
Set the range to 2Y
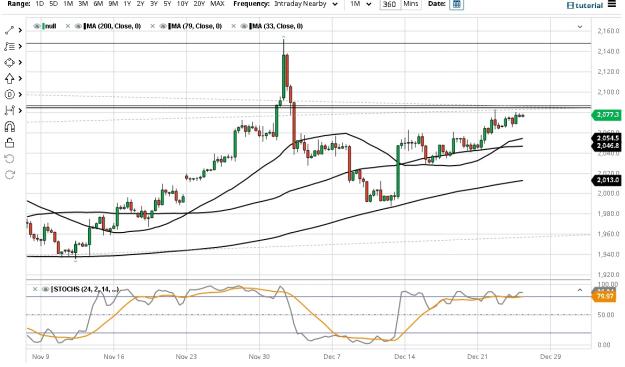tap(140, 4)
